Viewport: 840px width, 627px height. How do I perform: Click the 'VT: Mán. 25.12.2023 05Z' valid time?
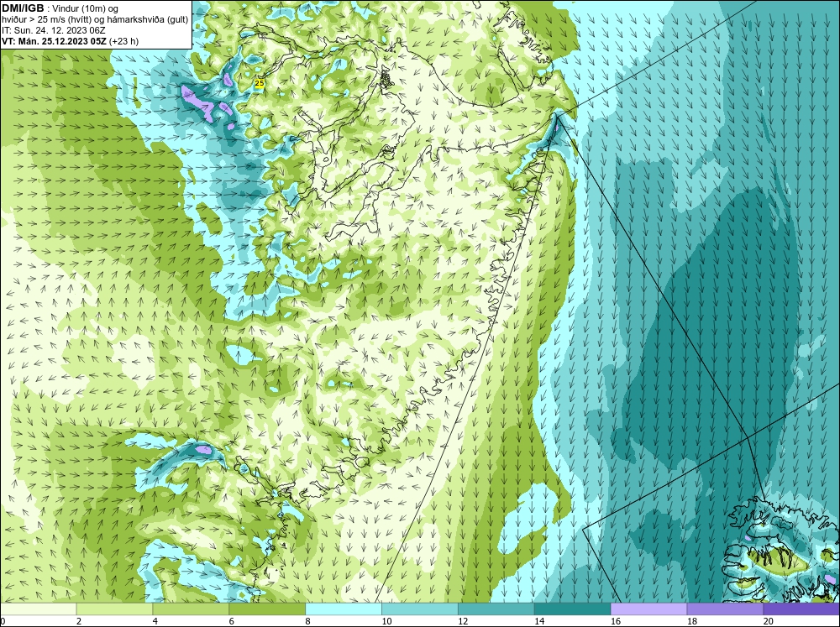pyautogui.click(x=55, y=41)
